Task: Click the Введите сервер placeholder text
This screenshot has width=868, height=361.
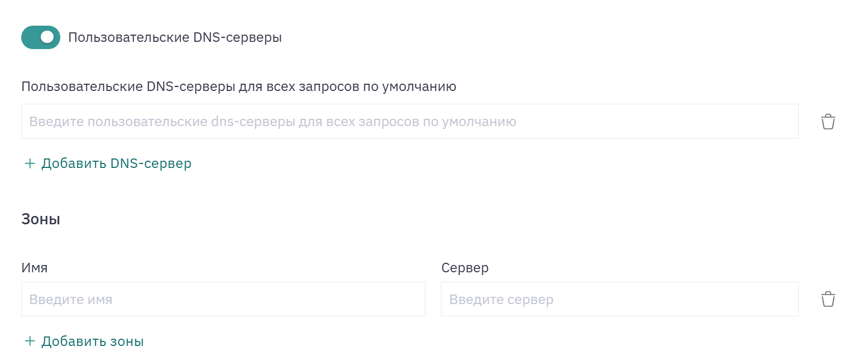Action: click(501, 300)
